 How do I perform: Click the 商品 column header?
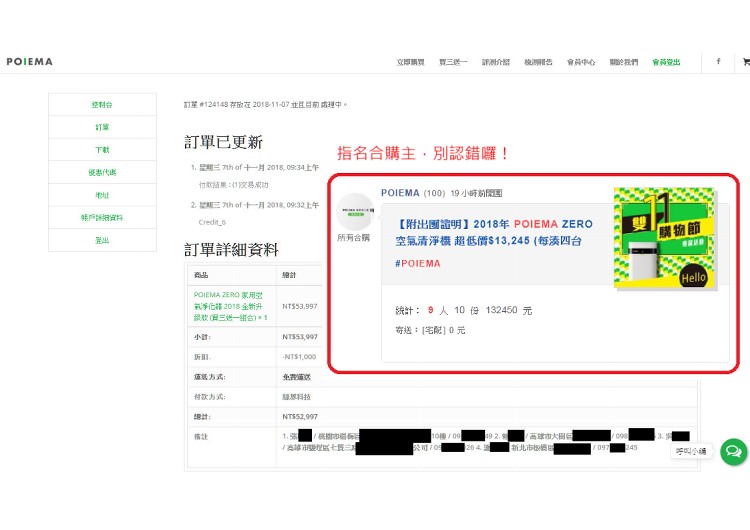[x=201, y=275]
